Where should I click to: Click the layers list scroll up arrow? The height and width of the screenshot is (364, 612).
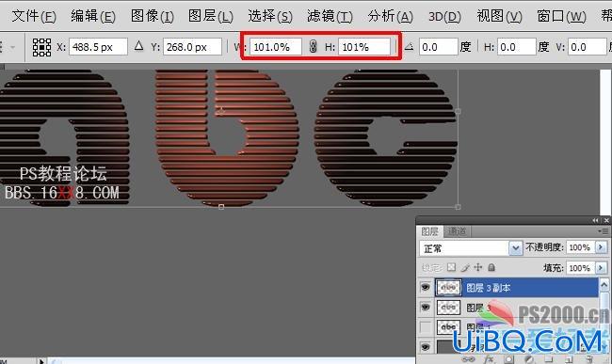click(x=604, y=285)
